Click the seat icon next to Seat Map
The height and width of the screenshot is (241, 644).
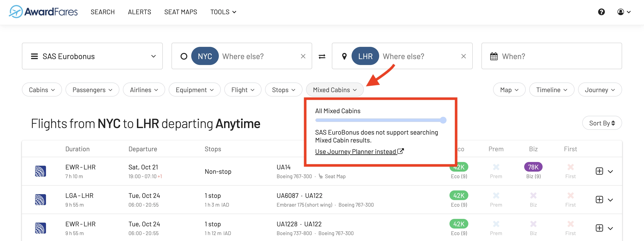tap(321, 176)
